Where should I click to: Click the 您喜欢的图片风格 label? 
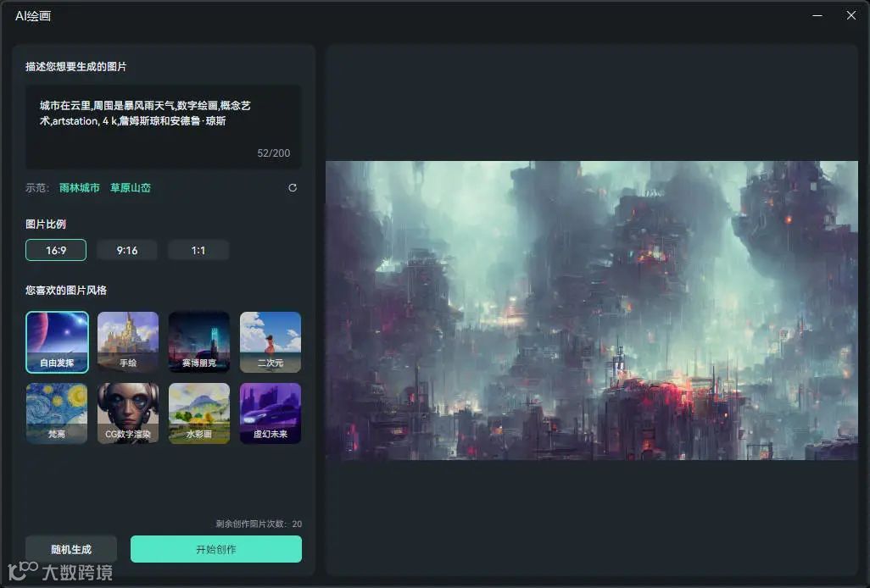(x=66, y=290)
